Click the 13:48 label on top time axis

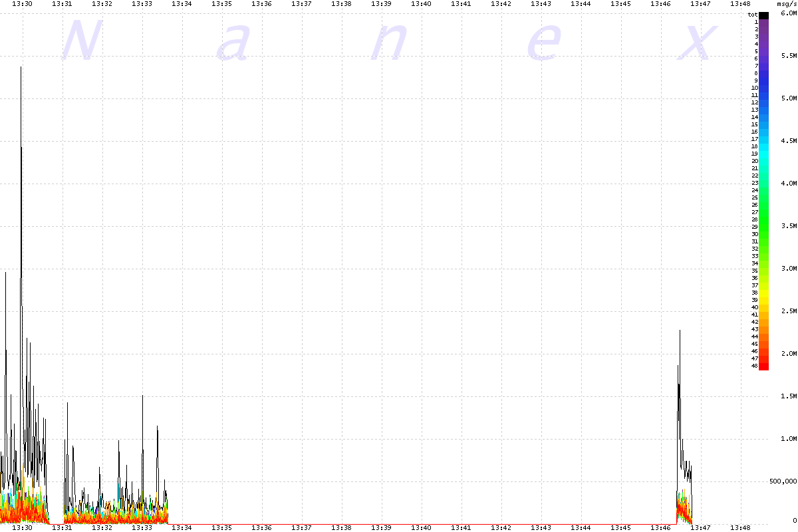coord(740,4)
